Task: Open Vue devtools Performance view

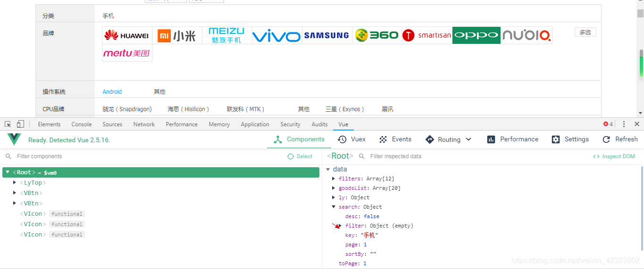Action: 513,139
